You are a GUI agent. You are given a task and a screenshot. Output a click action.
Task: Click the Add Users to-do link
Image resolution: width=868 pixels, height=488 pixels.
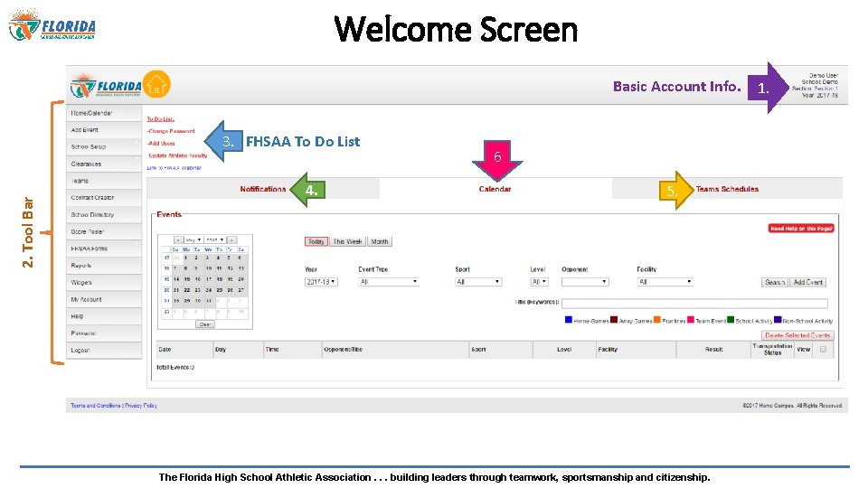[161, 144]
